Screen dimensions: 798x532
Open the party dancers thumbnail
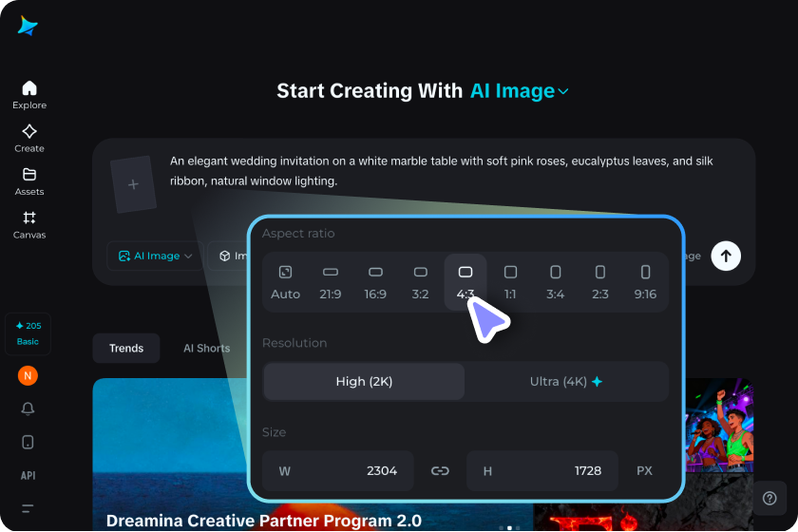click(x=719, y=425)
